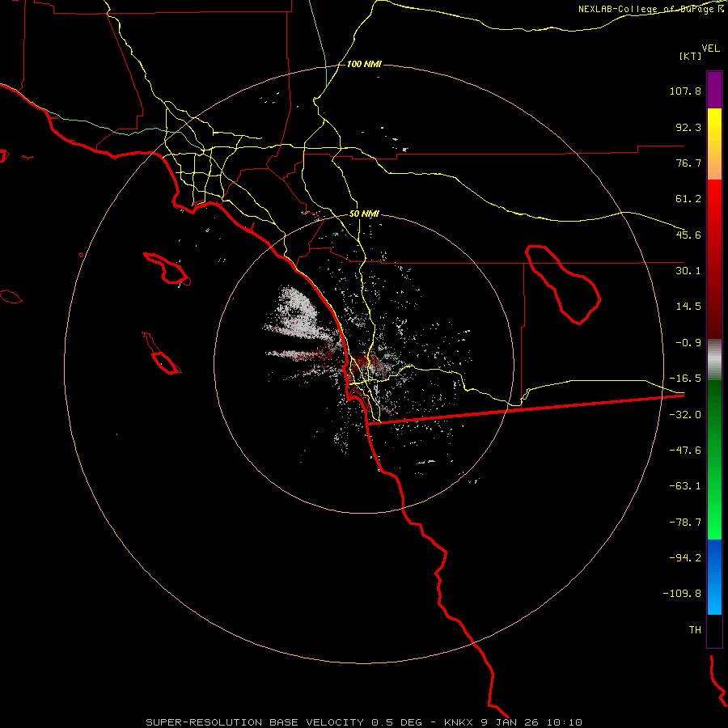Image resolution: width=728 pixels, height=728 pixels.
Task: Click the large white velocity echo offshore
Action: pos(297,311)
